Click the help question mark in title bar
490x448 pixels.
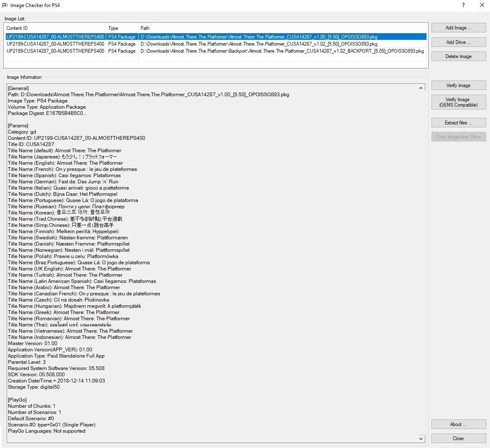[x=463, y=5]
